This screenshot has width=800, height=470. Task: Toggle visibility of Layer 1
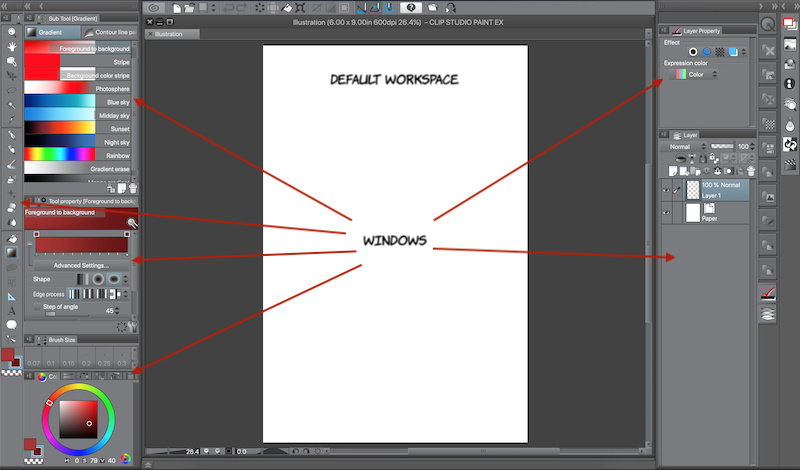(666, 190)
